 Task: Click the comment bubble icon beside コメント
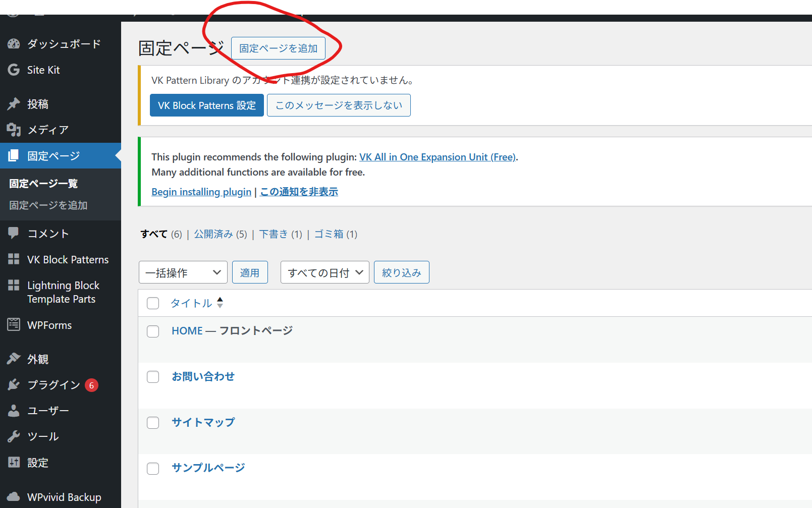(14, 233)
